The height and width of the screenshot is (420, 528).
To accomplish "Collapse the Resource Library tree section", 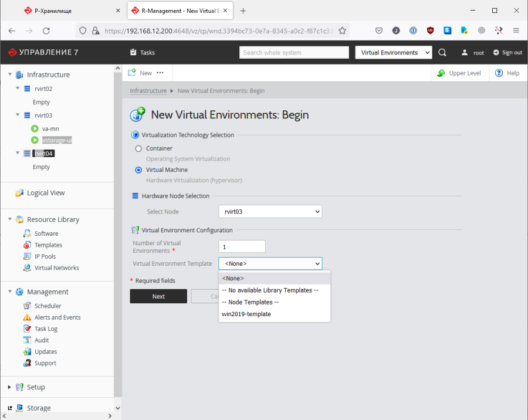I will [x=10, y=219].
